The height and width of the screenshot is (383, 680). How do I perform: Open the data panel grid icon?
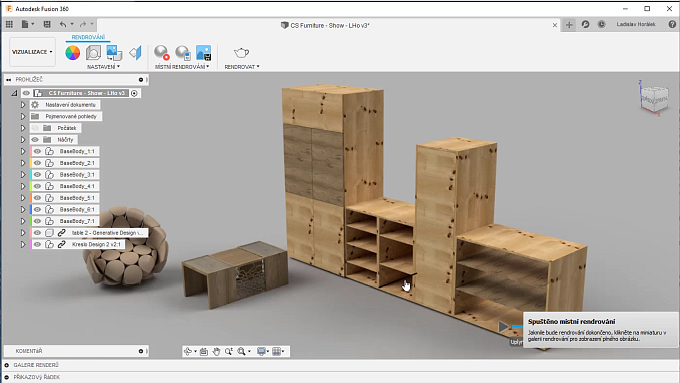click(x=9, y=25)
